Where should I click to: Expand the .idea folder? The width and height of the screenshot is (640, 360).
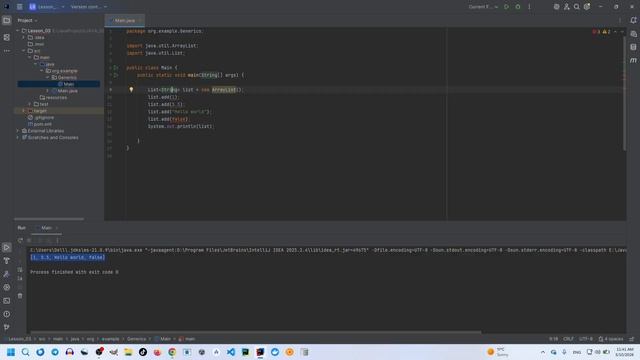[x=24, y=38]
